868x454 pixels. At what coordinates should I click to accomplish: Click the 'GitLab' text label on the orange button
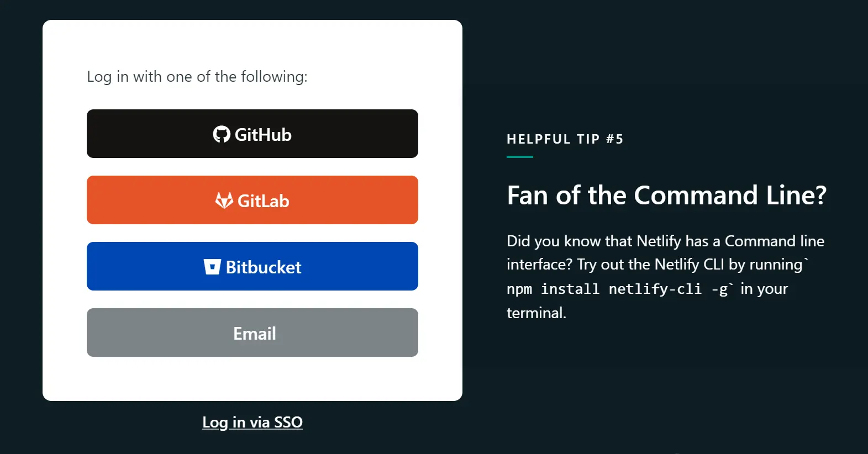[x=264, y=201]
